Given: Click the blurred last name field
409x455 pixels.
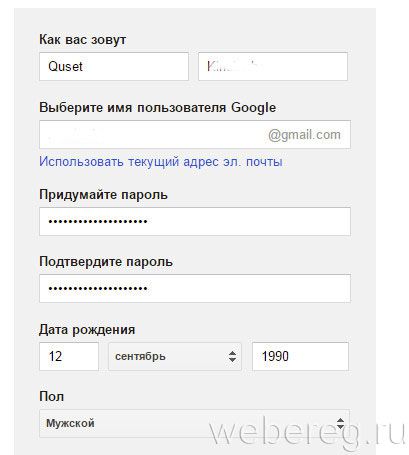Looking at the screenshot, I should pyautogui.click(x=273, y=66).
